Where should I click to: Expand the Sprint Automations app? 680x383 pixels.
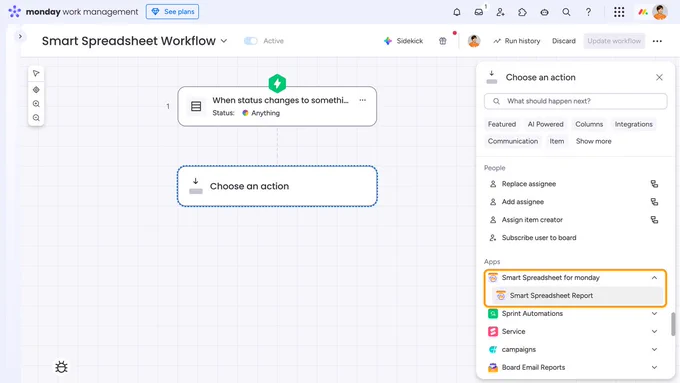[654, 314]
